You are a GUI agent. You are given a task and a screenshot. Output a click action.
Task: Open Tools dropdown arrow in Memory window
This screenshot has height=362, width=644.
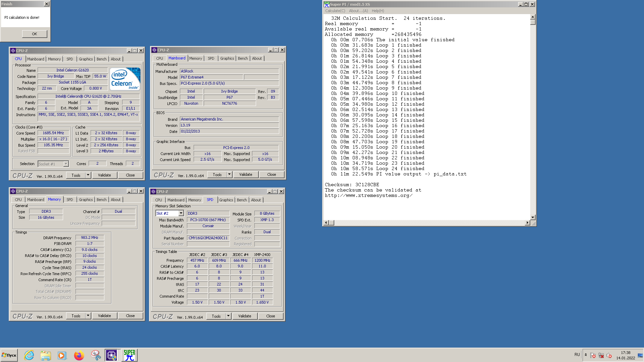[x=88, y=316]
